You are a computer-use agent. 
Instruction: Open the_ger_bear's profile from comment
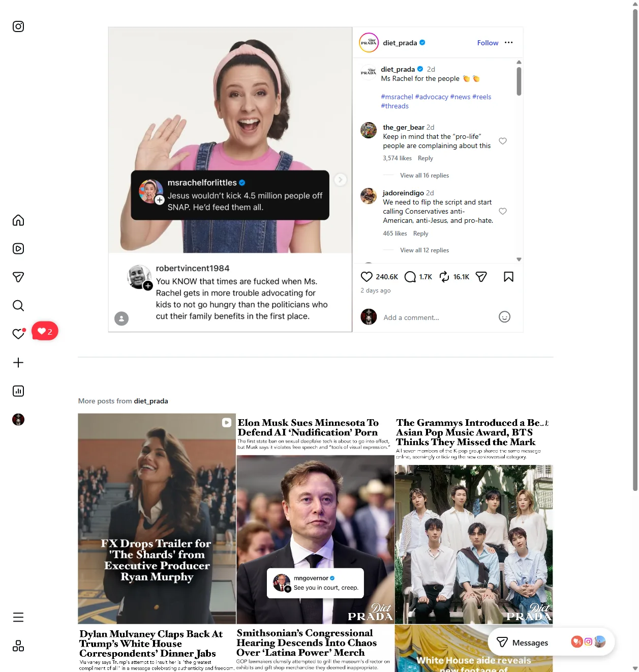pos(404,127)
